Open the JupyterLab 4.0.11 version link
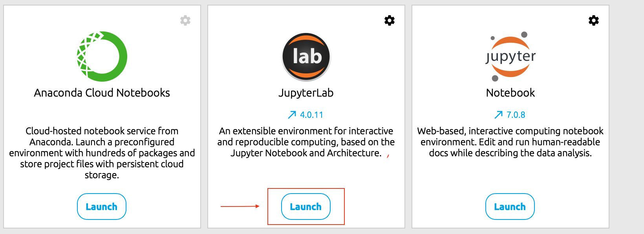The image size is (644, 234). pos(311,115)
